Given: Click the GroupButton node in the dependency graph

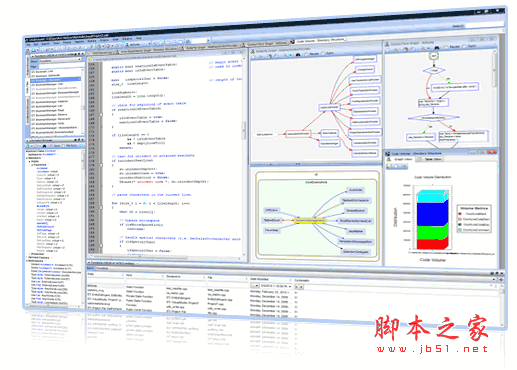Looking at the screenshot, I should coord(355,211).
